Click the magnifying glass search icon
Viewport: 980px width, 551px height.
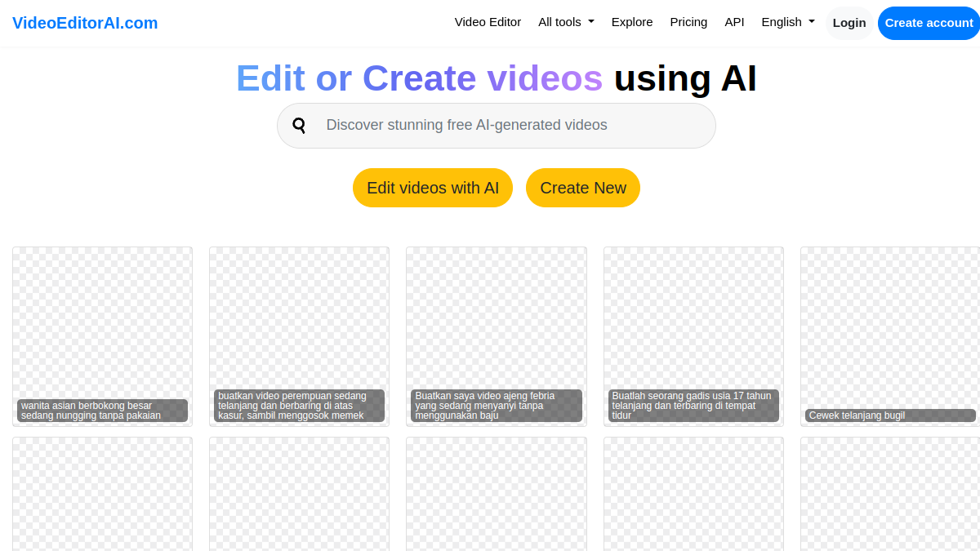[x=300, y=126]
